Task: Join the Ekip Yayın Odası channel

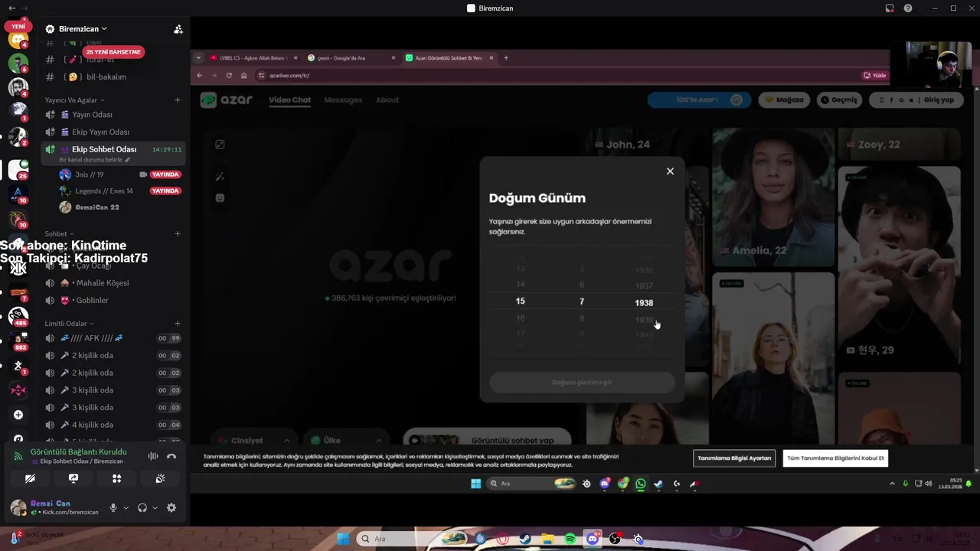Action: (113, 132)
